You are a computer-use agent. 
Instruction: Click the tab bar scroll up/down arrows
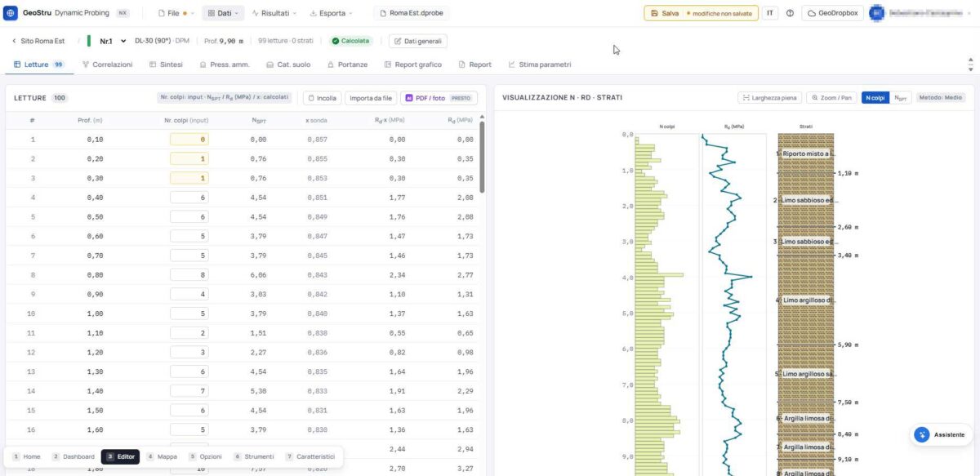(970, 65)
